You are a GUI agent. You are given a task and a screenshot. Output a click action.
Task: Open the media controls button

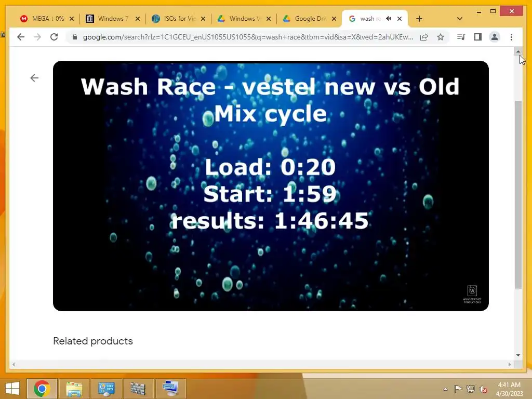[x=461, y=37]
